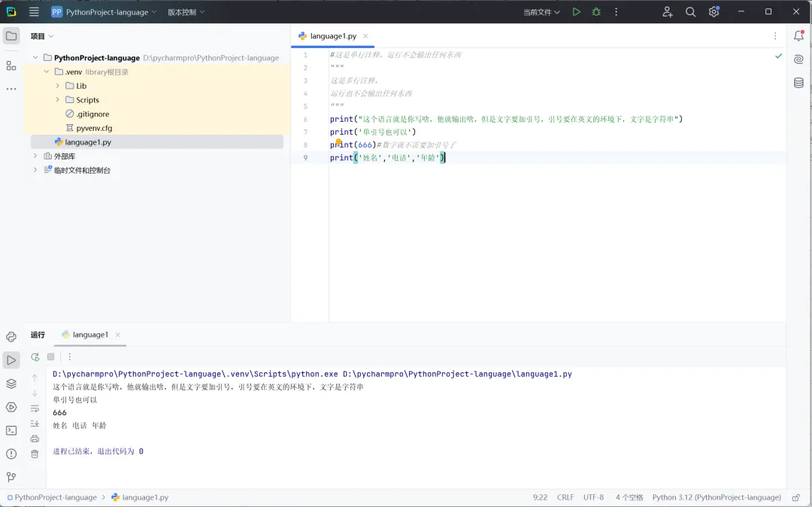The width and height of the screenshot is (812, 507).
Task: Open Python Packages layers icon
Action: [11, 384]
